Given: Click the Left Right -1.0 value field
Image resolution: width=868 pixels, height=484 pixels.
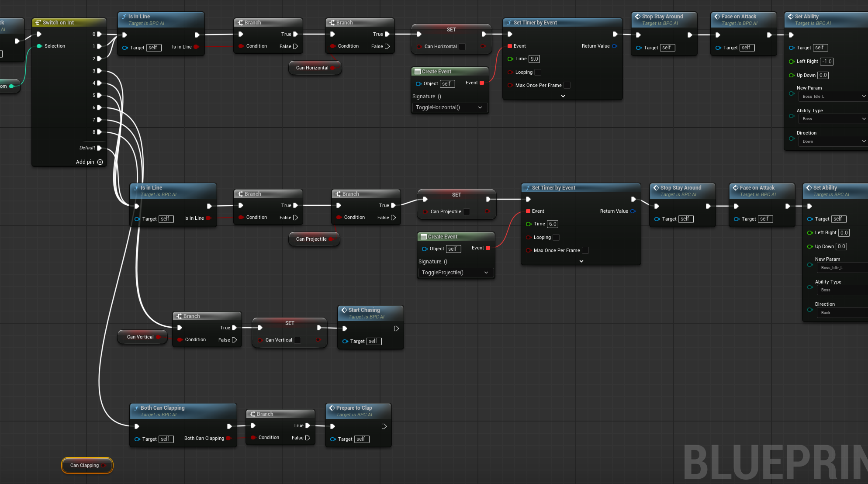Looking at the screenshot, I should (827, 62).
